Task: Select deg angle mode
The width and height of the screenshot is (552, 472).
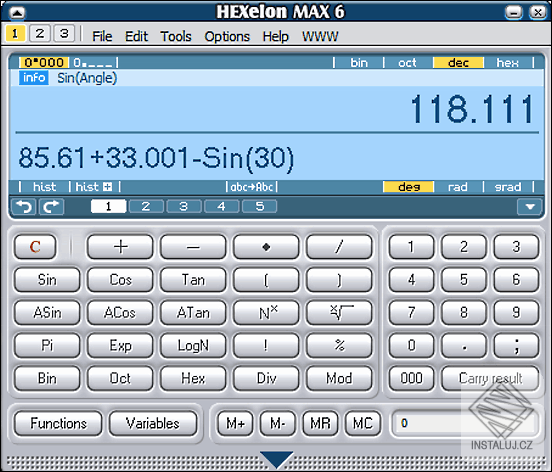Action: click(409, 187)
